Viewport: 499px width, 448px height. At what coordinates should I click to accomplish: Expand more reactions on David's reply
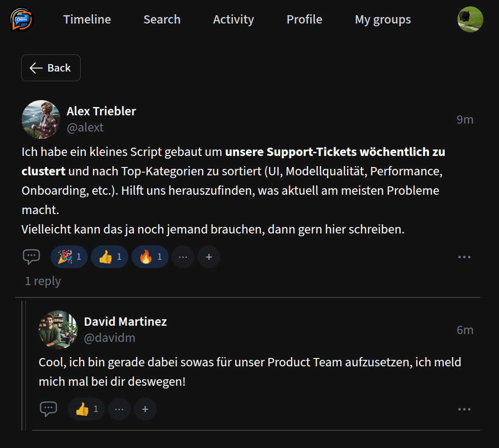point(119,409)
